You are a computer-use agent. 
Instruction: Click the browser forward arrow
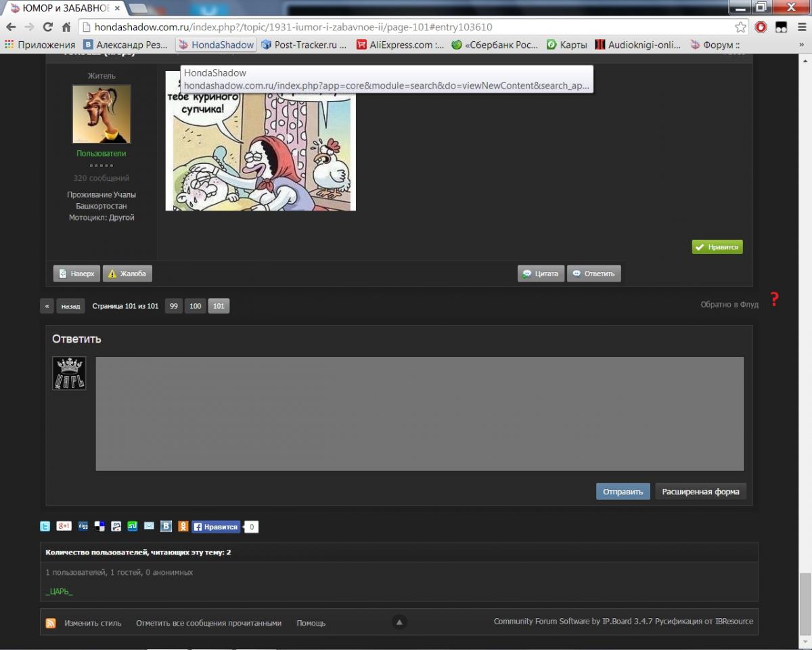29,27
